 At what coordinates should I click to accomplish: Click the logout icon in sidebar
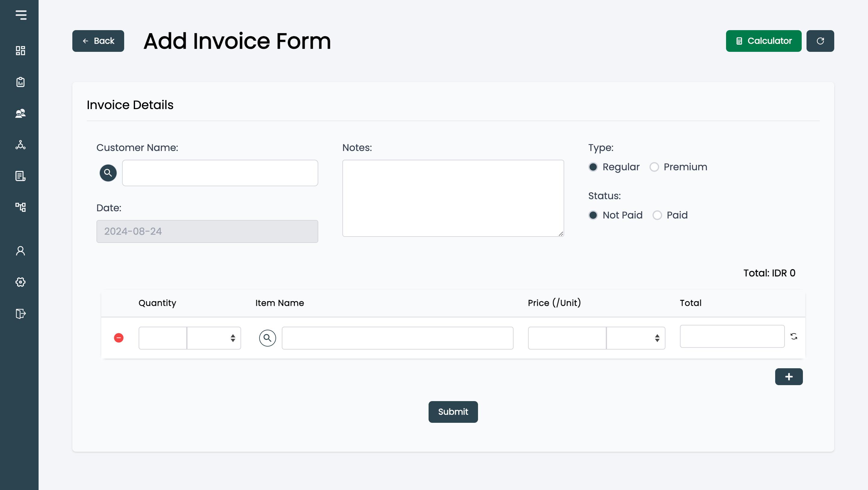pyautogui.click(x=21, y=314)
